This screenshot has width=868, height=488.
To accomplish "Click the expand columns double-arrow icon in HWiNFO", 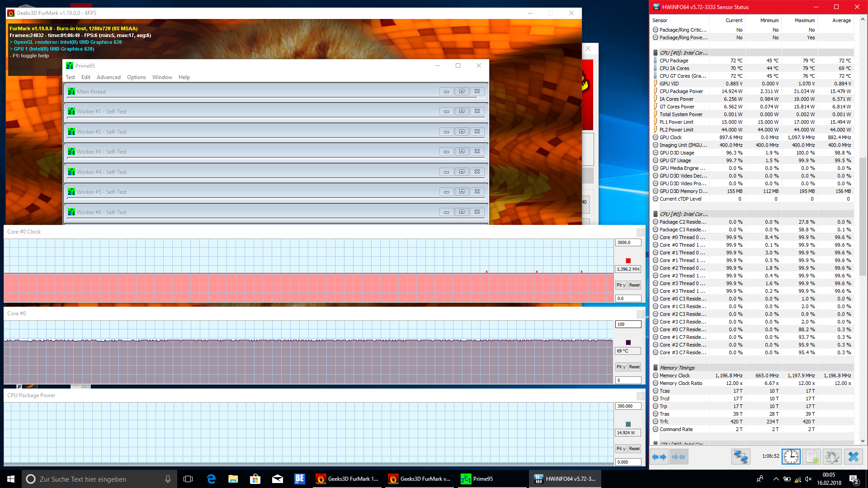I will [x=659, y=457].
